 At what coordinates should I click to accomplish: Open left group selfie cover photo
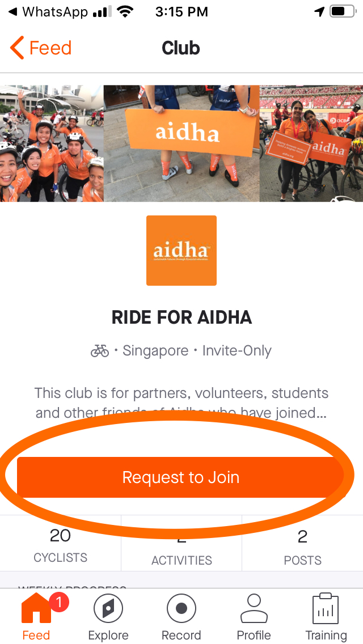[52, 143]
